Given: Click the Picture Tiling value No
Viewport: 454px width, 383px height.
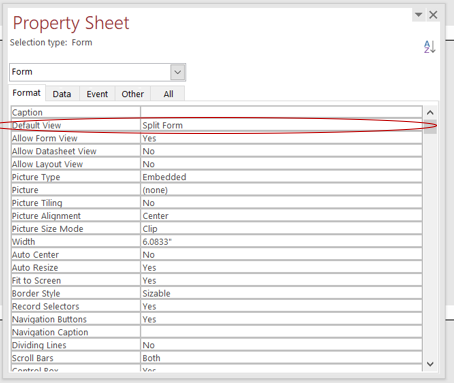Looking at the screenshot, I should coord(281,203).
